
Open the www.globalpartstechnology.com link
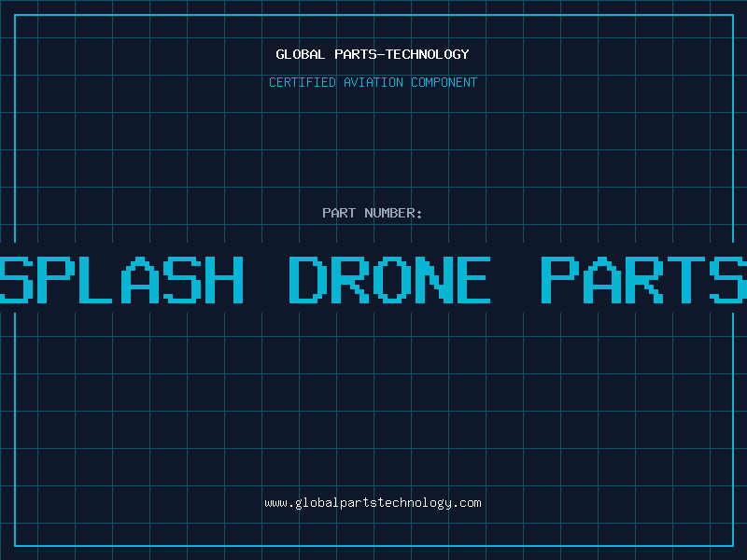(x=373, y=503)
